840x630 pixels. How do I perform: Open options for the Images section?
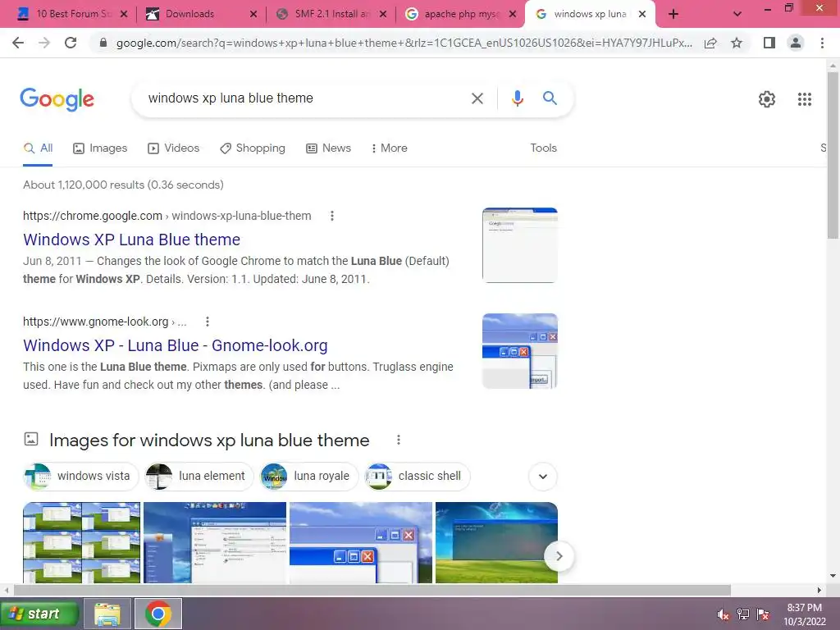[x=399, y=440]
